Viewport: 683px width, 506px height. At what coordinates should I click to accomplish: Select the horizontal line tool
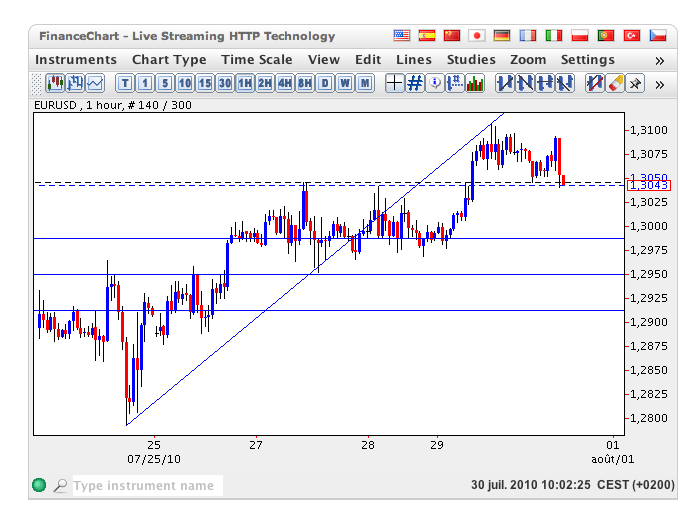545,83
